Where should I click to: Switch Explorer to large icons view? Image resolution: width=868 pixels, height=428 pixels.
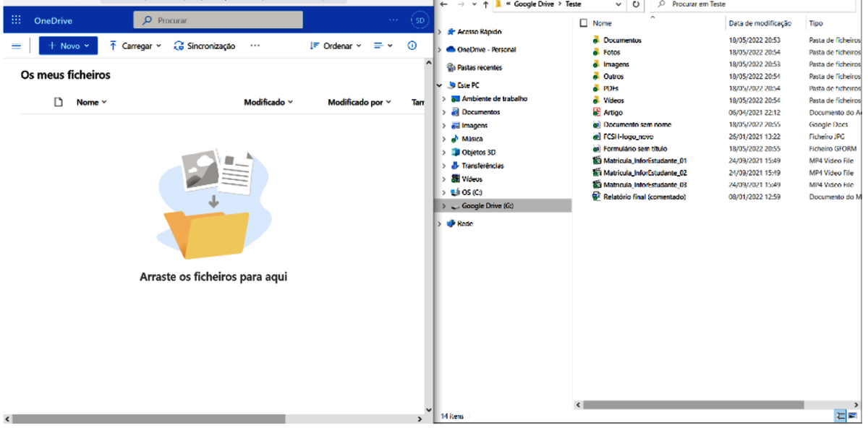click(852, 416)
